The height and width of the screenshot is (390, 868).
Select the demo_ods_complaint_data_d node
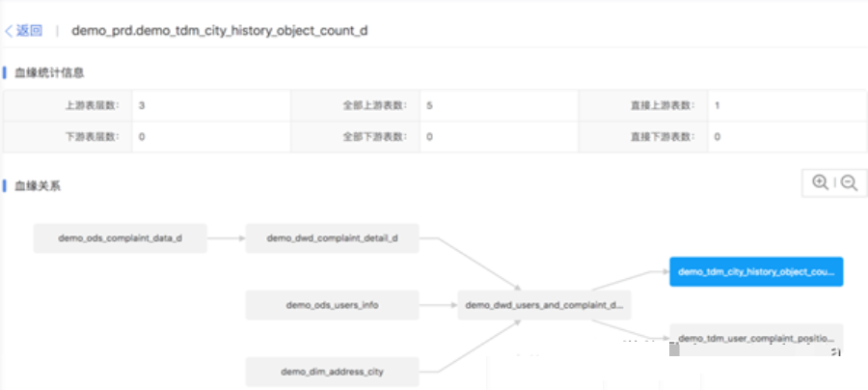pos(120,237)
